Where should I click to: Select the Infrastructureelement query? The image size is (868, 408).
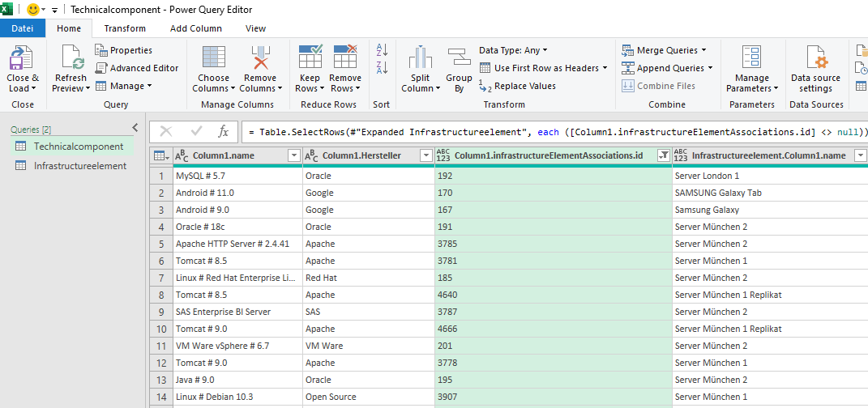pyautogui.click(x=79, y=166)
